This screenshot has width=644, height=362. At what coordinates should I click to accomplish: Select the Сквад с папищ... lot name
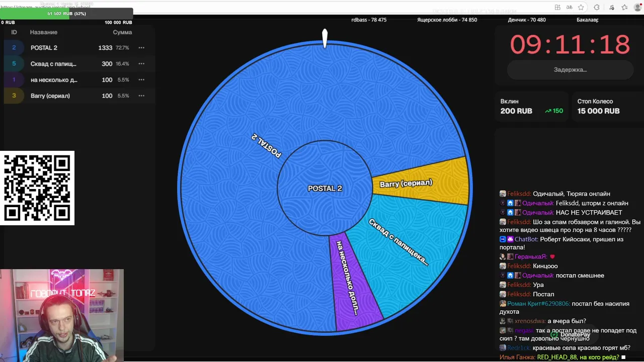(x=53, y=64)
